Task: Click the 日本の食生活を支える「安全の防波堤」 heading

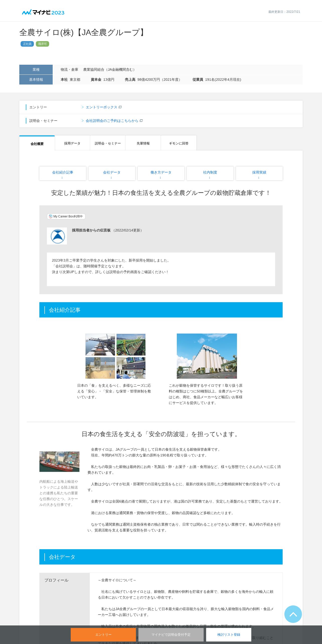Action: 161,434
